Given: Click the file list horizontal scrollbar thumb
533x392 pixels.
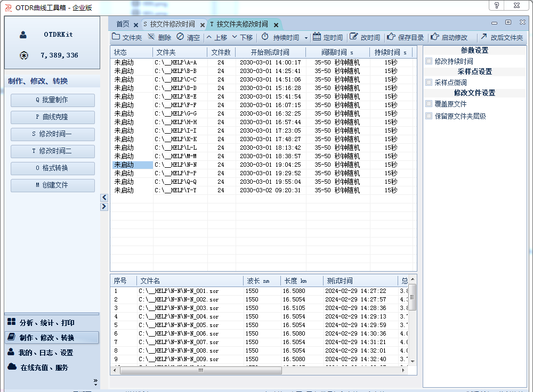Looking at the screenshot, I should 201,370.
